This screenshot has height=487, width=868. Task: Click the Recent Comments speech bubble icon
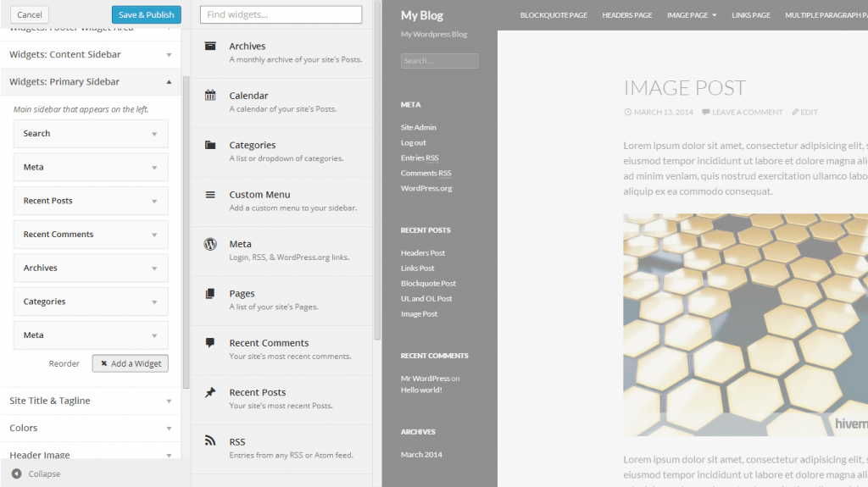click(x=210, y=342)
